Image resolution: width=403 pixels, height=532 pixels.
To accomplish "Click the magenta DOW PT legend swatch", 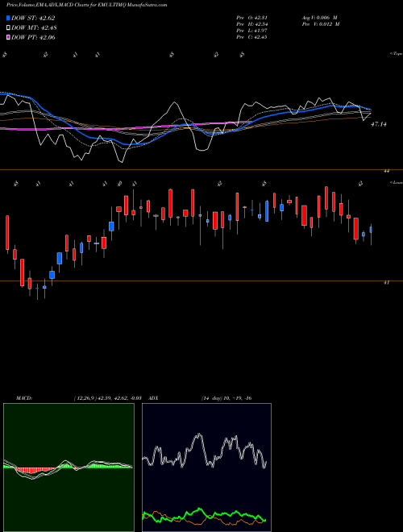I will 8,37.
